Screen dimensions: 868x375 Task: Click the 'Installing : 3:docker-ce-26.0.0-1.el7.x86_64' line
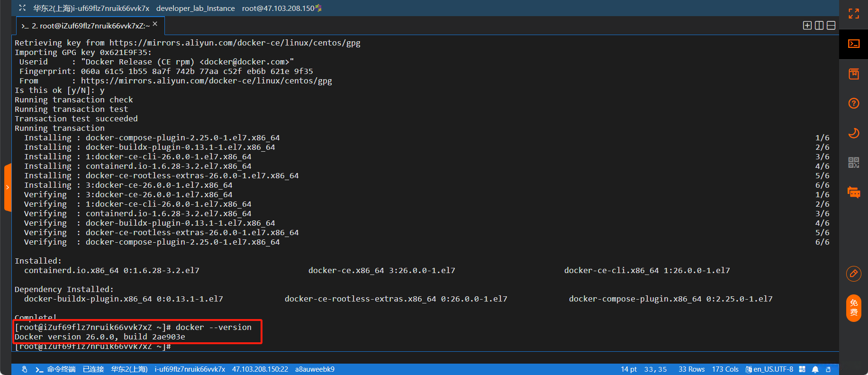tap(128, 185)
